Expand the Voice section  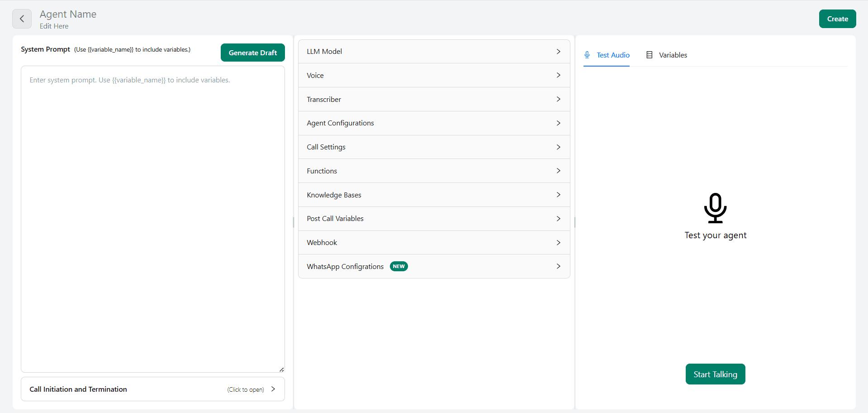pyautogui.click(x=433, y=76)
